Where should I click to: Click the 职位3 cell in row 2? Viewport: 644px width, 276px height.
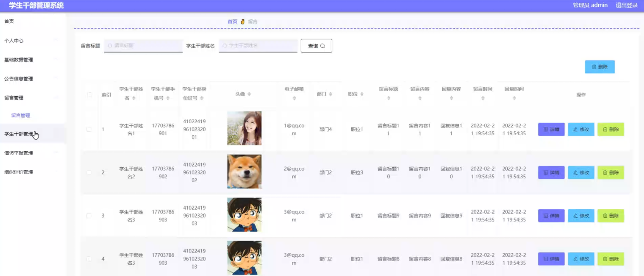point(357,173)
